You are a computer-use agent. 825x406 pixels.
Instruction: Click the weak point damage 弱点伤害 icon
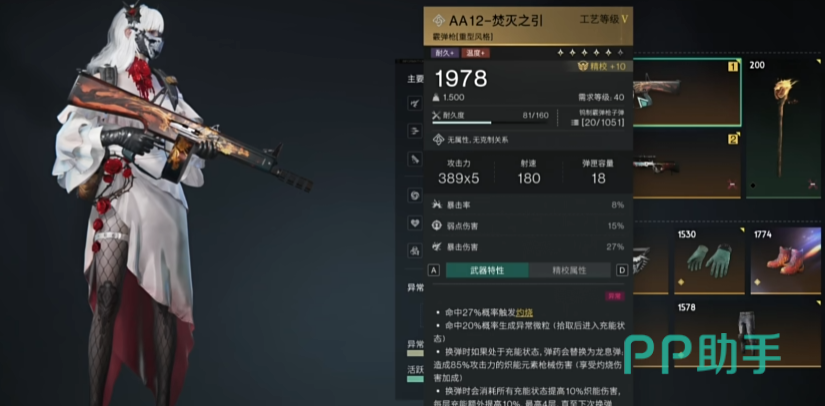[x=436, y=226]
